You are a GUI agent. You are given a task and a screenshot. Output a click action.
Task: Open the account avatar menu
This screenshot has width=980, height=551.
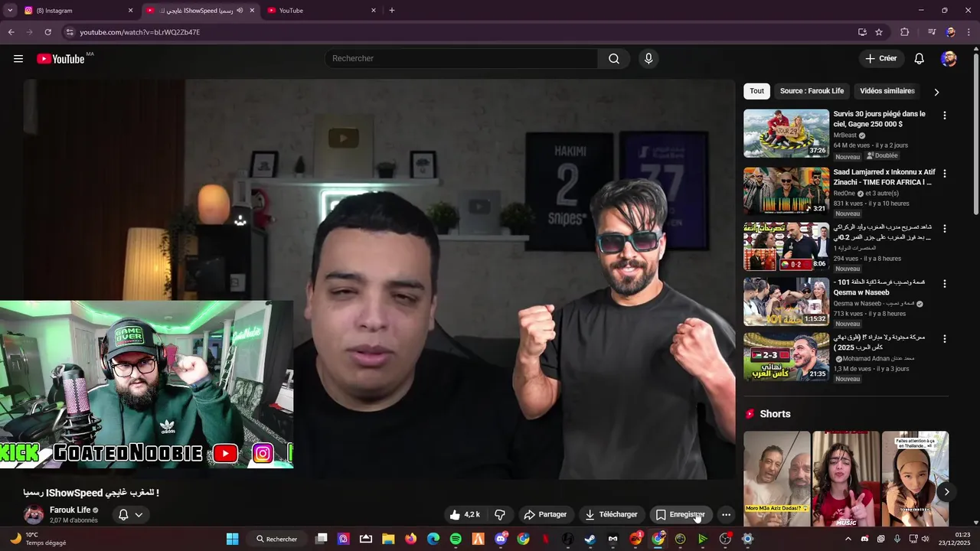[949, 59]
